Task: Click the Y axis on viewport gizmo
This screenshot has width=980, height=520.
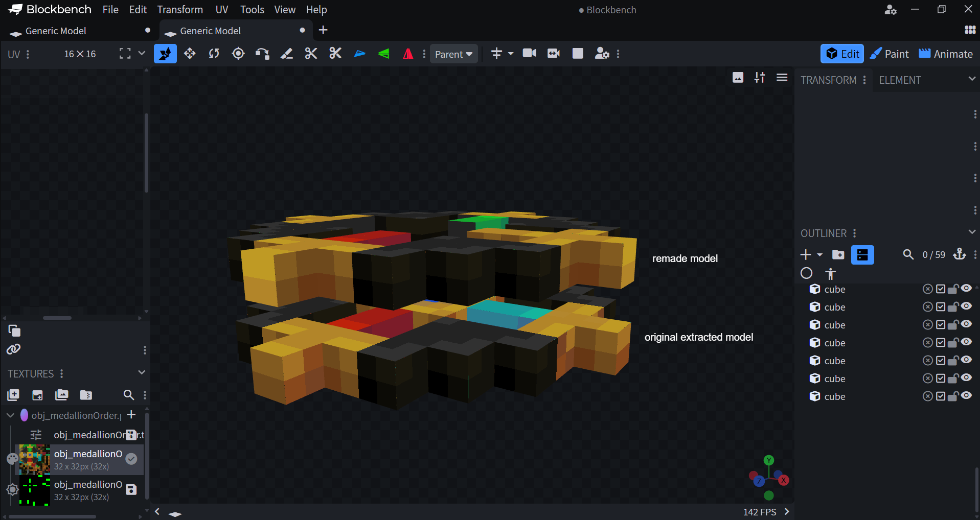Action: pyautogui.click(x=769, y=460)
